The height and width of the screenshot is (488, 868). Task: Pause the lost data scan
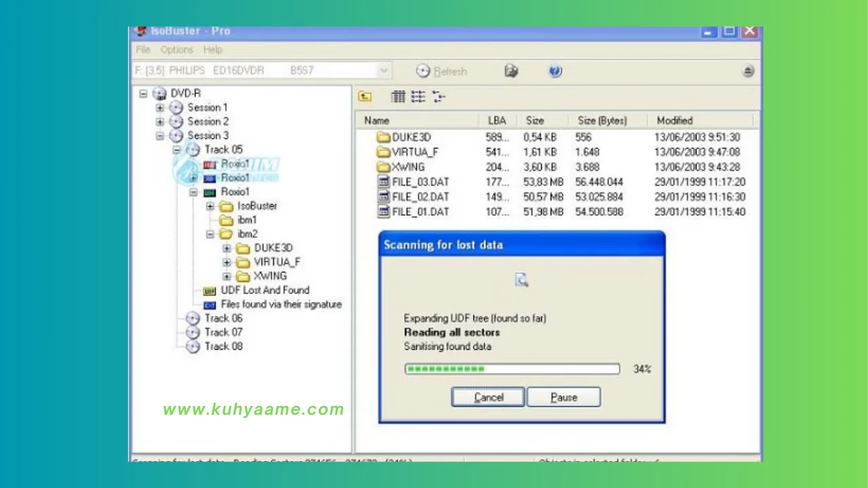coord(564,397)
